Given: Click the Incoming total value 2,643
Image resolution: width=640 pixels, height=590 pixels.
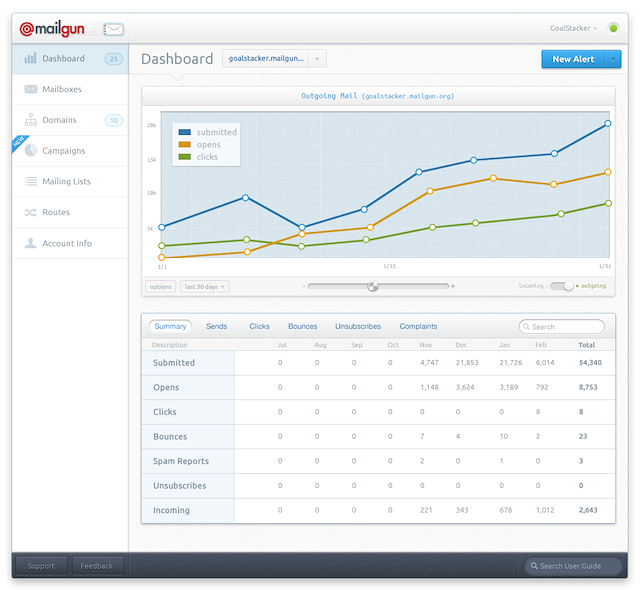Looking at the screenshot, I should point(588,510).
